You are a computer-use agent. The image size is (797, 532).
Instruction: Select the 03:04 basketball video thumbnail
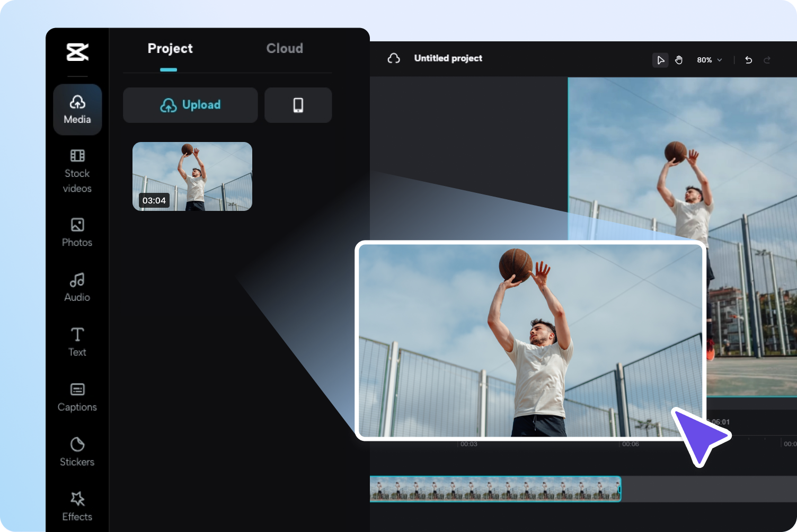click(192, 176)
